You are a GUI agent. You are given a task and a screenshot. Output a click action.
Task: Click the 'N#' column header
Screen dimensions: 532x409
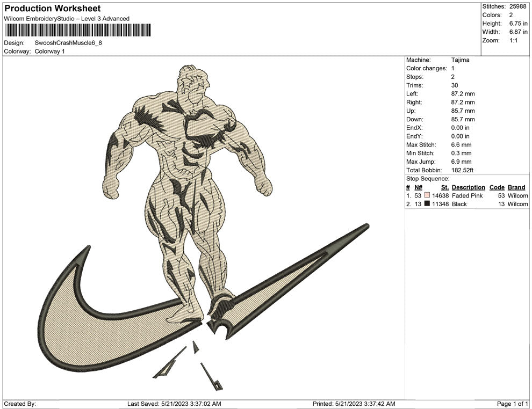pos(418,187)
